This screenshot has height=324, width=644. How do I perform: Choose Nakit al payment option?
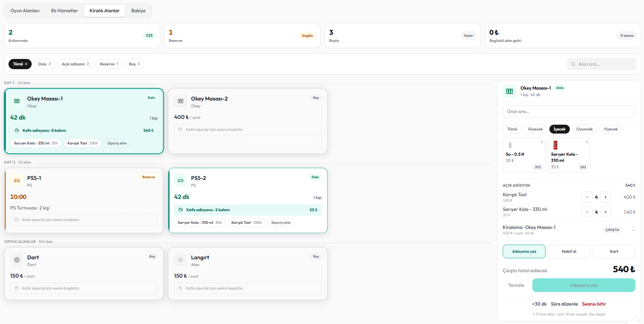(569, 251)
